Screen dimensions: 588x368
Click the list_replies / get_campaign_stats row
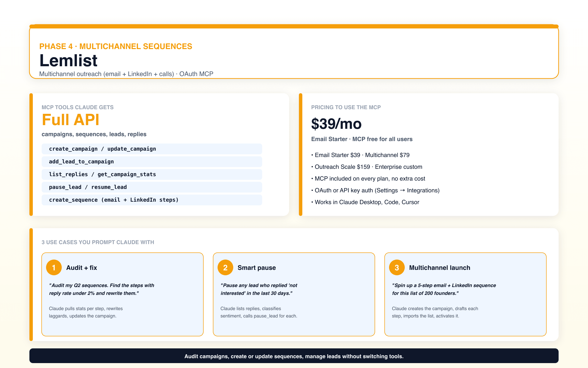point(152,174)
